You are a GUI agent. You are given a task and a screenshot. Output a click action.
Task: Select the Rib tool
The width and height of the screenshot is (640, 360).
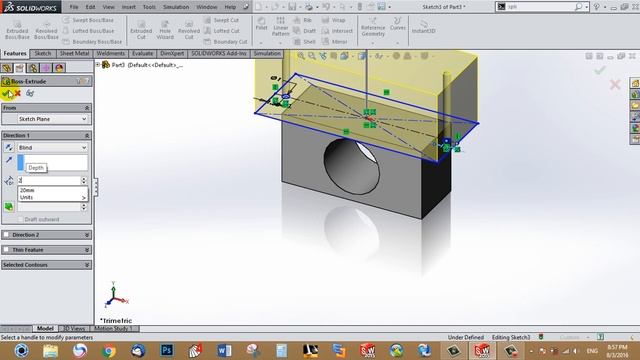coord(303,20)
